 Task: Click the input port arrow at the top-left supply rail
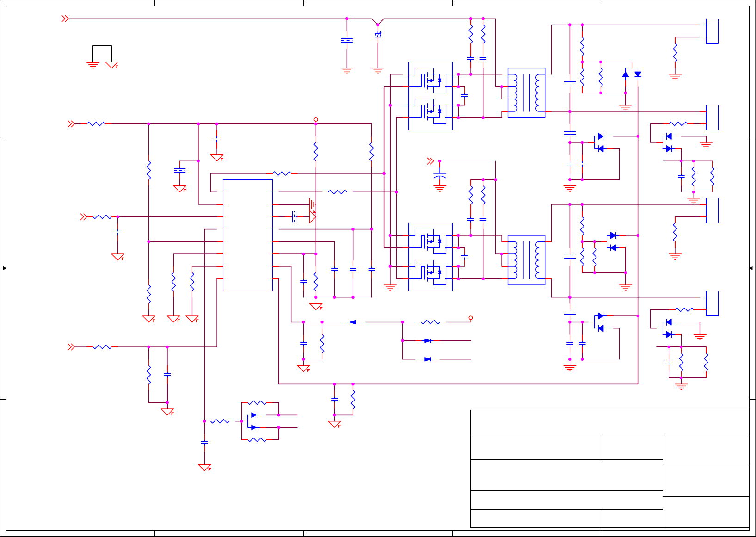click(x=65, y=19)
